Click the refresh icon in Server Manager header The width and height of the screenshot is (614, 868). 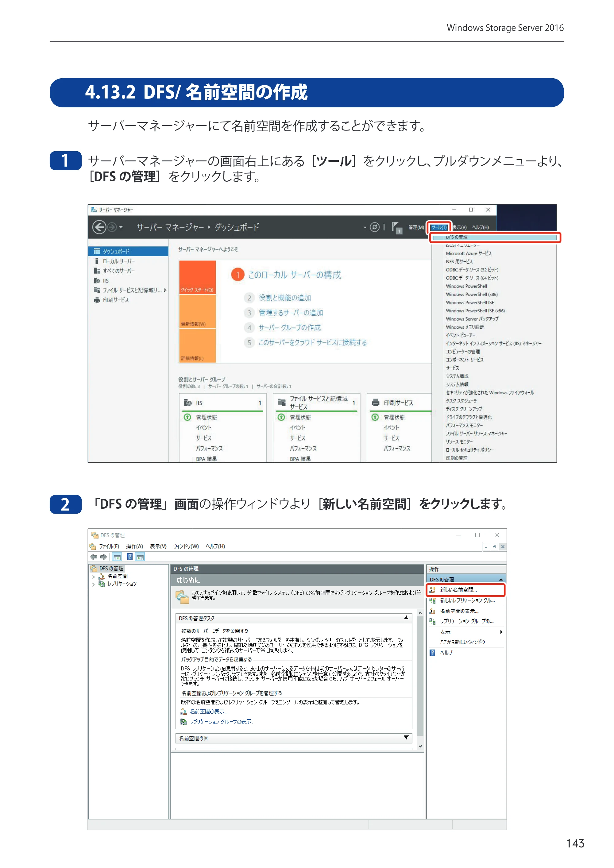pyautogui.click(x=374, y=227)
